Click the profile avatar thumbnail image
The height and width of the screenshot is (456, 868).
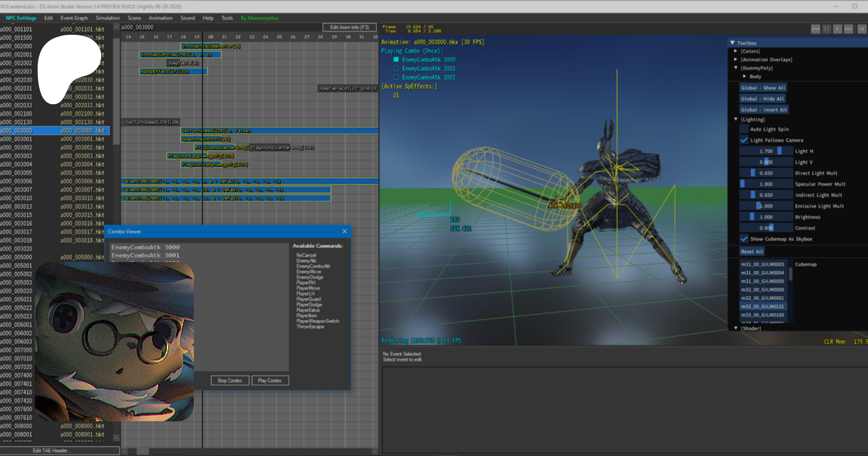click(114, 341)
